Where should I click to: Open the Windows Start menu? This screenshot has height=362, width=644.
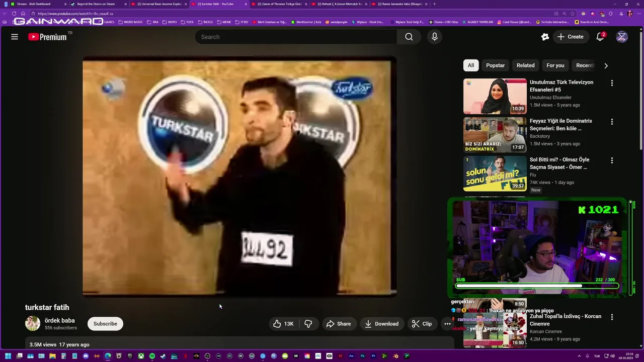tap(8, 356)
